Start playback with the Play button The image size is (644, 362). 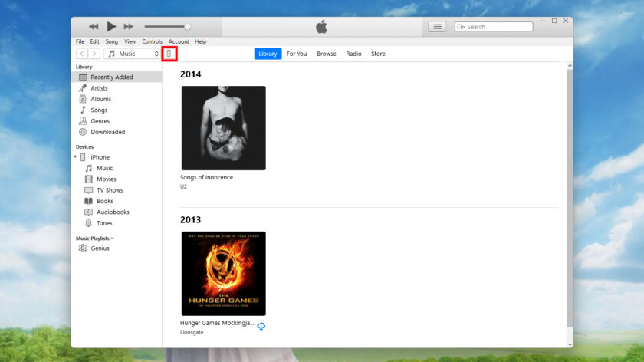point(111,27)
